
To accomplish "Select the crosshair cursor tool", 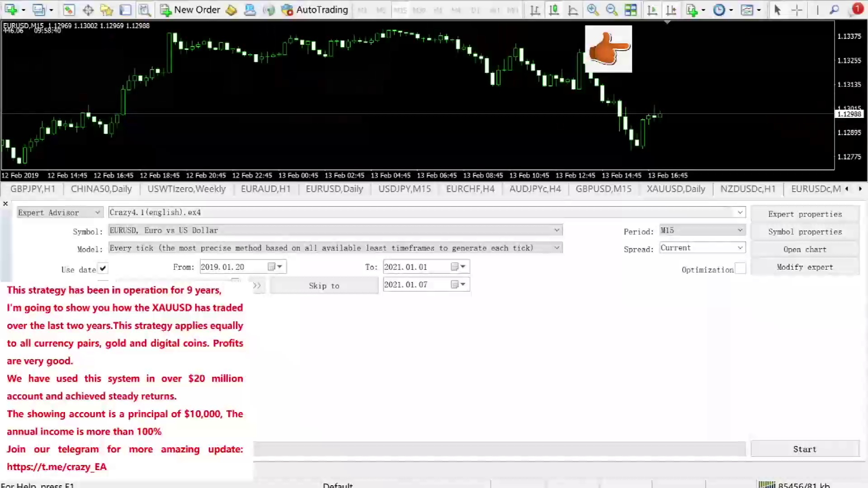I will [x=797, y=9].
